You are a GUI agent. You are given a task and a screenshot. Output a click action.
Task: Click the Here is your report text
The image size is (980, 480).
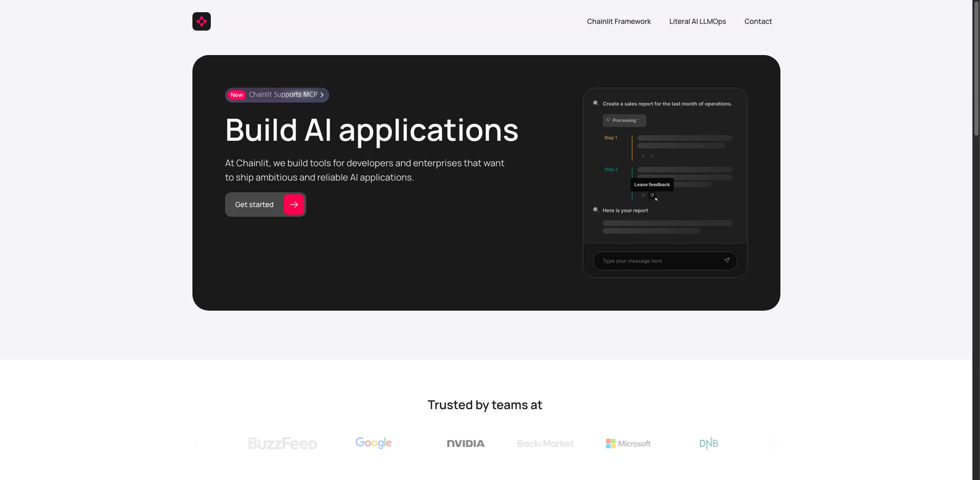[625, 211]
